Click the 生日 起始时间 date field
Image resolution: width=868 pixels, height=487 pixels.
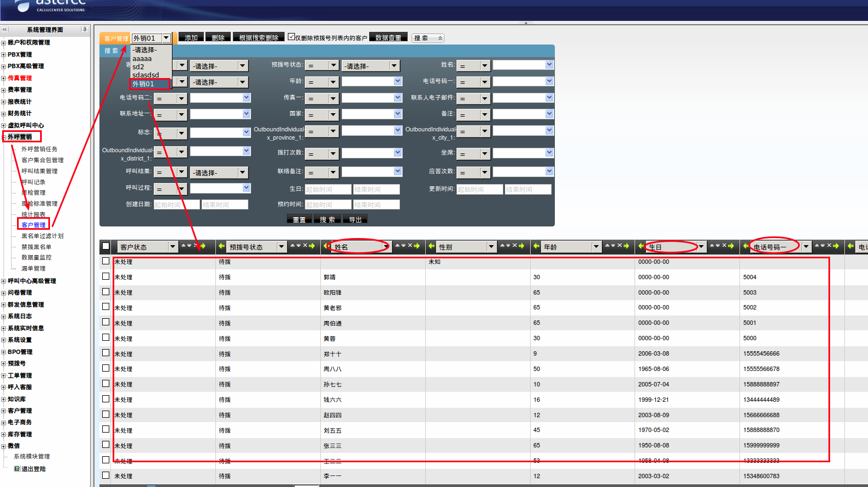click(327, 189)
